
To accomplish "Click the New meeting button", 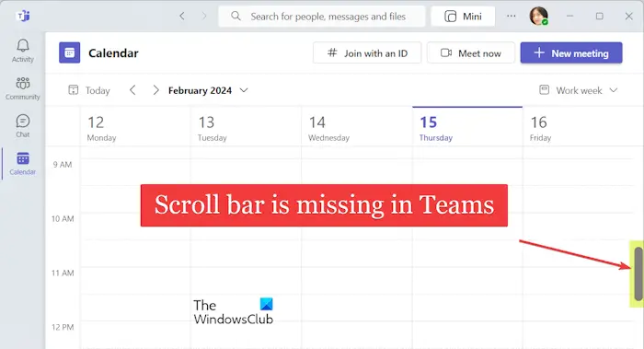I will click(x=571, y=53).
